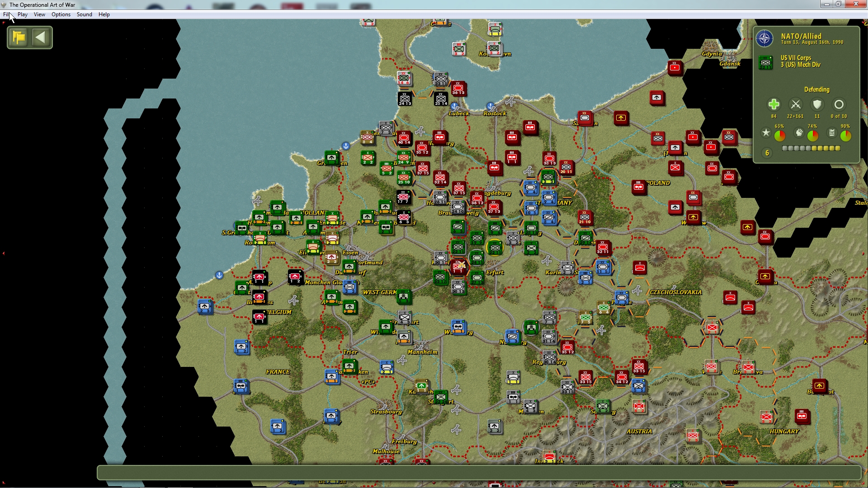Click the 63% proficiency pie gauge
The width and height of the screenshot is (868, 488).
(780, 136)
